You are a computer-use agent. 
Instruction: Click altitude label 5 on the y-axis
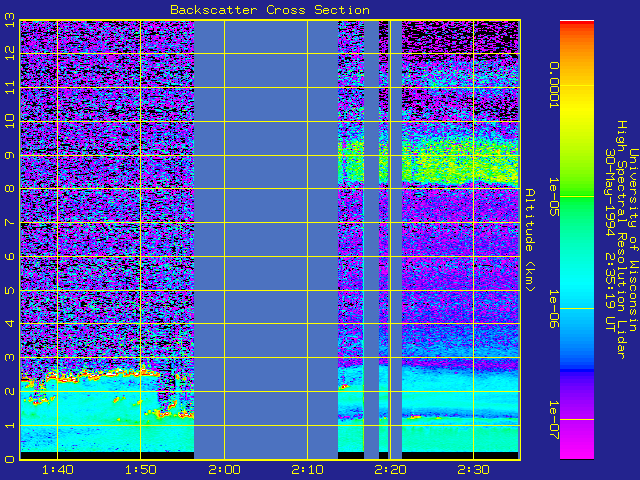10,290
